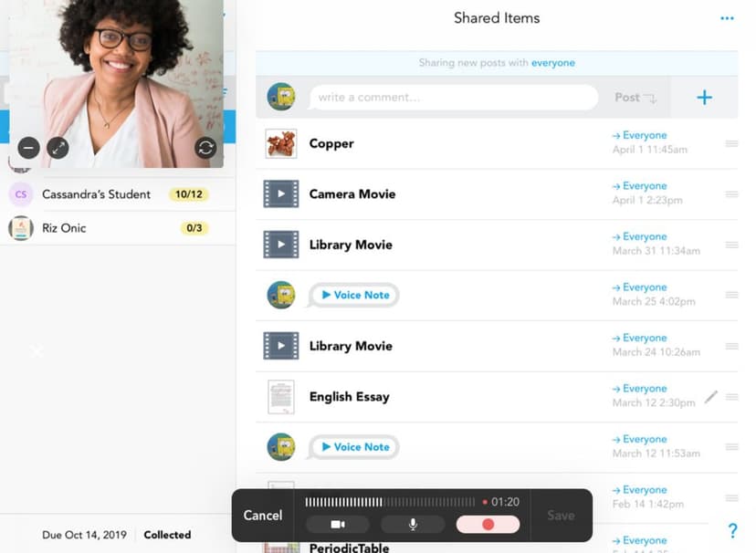
Task: Open the Collected tab
Action: 167,535
